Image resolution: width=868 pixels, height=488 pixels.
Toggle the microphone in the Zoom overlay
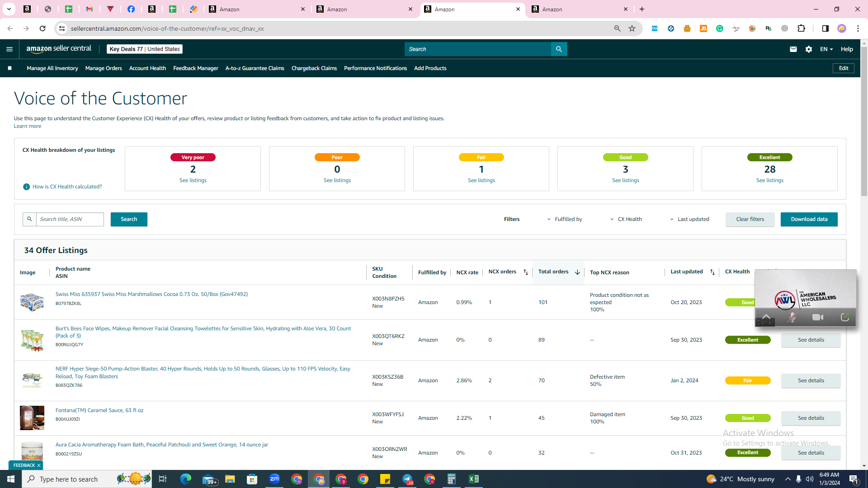point(792,317)
